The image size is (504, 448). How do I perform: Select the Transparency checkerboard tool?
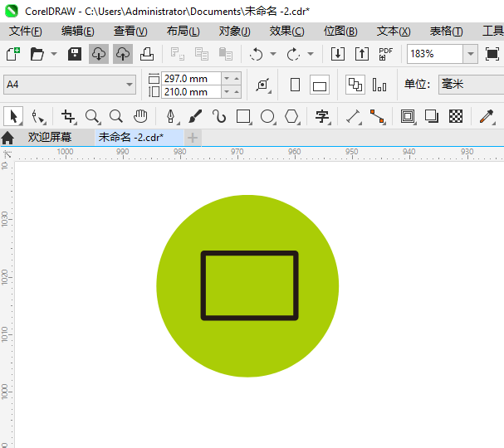point(456,116)
